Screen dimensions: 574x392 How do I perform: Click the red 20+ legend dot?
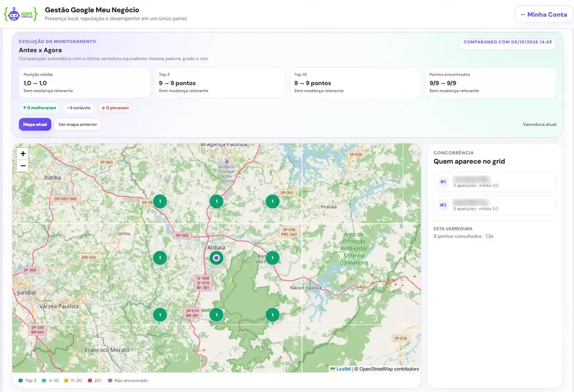[x=89, y=381]
